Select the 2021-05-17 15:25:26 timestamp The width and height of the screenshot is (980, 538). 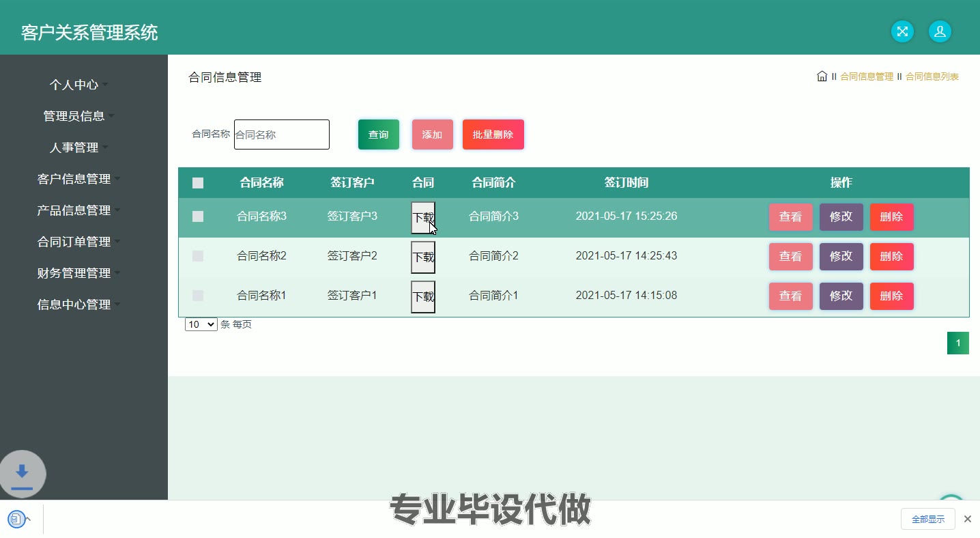click(x=626, y=216)
